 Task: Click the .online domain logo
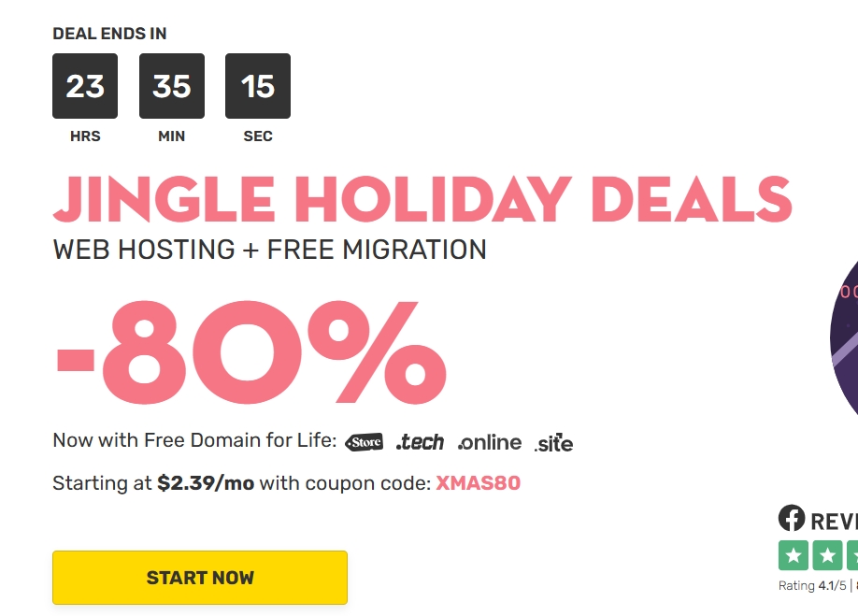tap(489, 442)
